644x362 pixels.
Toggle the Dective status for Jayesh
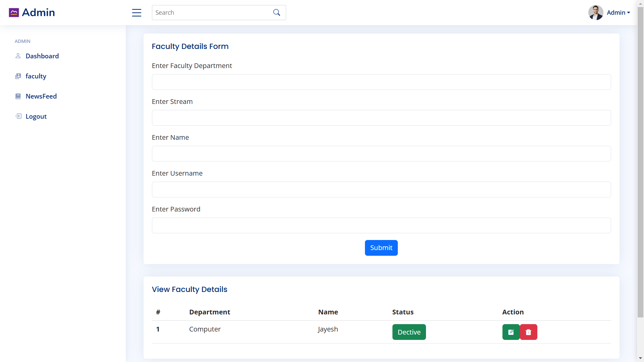coord(409,332)
